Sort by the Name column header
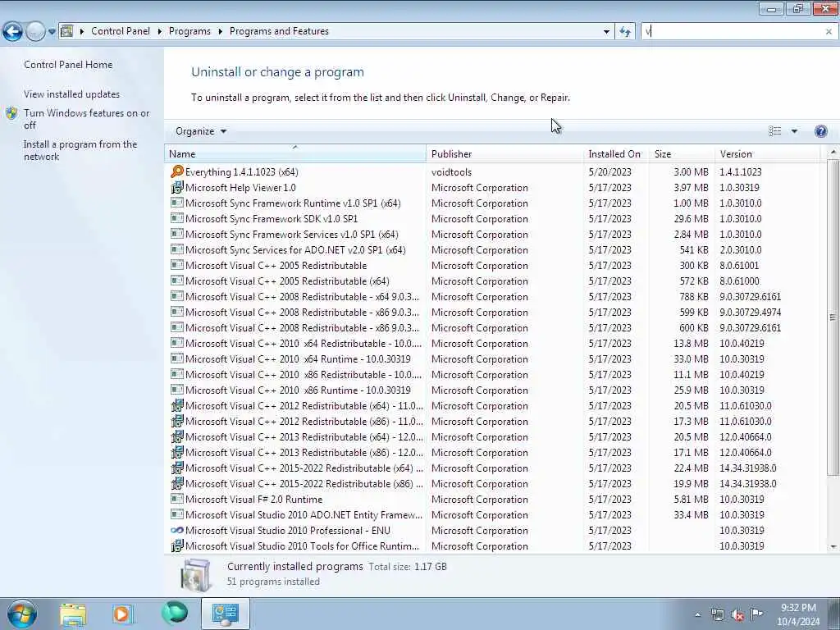 (x=295, y=153)
